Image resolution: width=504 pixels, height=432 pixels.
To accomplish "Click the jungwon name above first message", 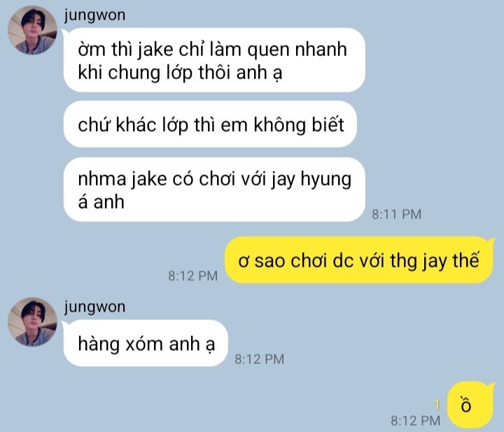I will tap(94, 15).
